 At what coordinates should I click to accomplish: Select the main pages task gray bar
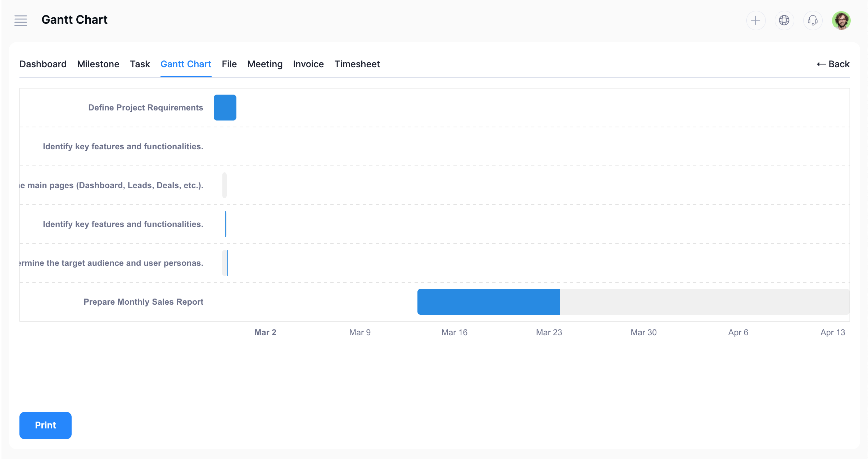tap(224, 185)
